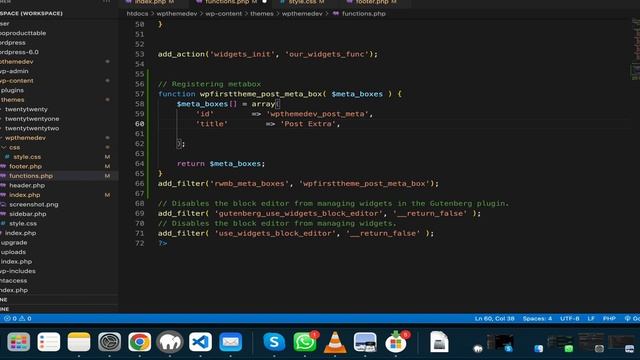Switch to the footer.php editor tab
This screenshot has width=640, height=360.
click(371, 2)
